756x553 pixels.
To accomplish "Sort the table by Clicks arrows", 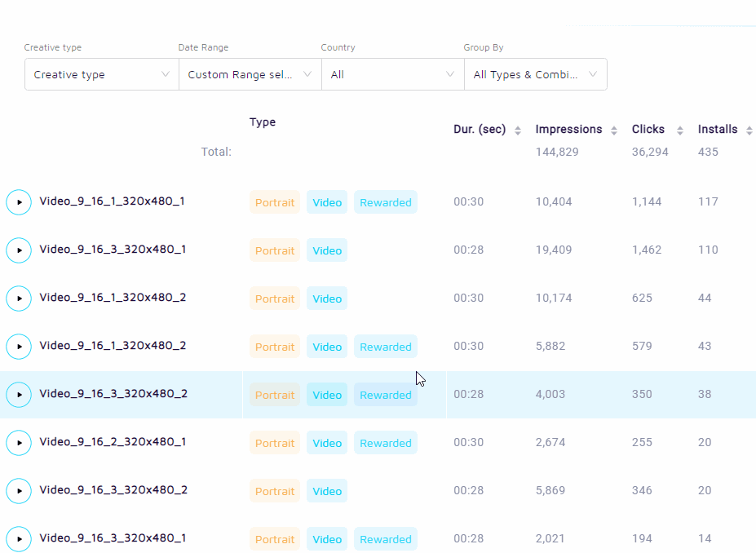I will [679, 131].
